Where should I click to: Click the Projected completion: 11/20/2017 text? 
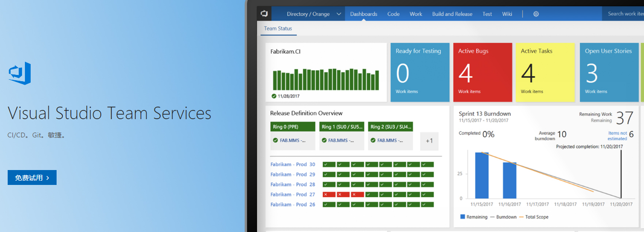(589, 147)
